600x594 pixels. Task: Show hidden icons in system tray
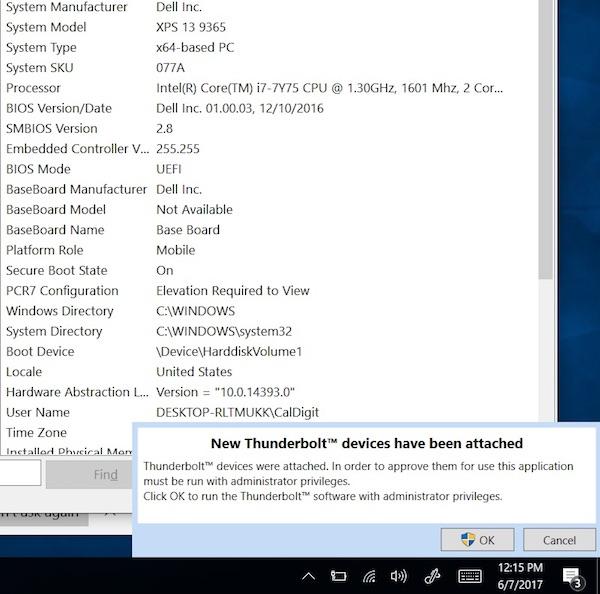(x=308, y=576)
